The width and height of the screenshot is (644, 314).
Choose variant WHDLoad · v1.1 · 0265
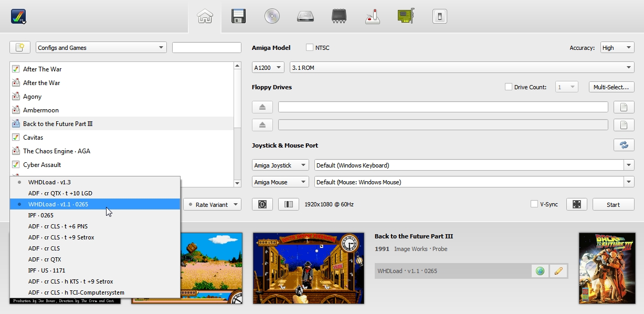tap(95, 204)
